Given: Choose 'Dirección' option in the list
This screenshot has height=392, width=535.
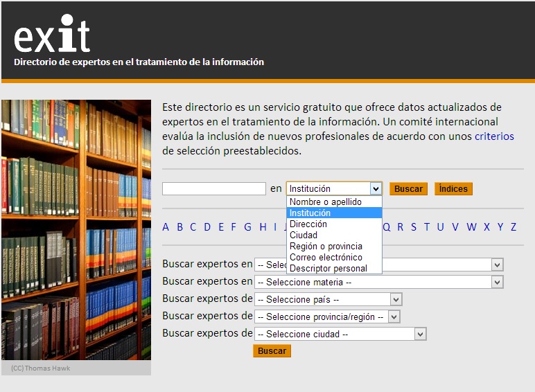Looking at the screenshot, I should (308, 224).
